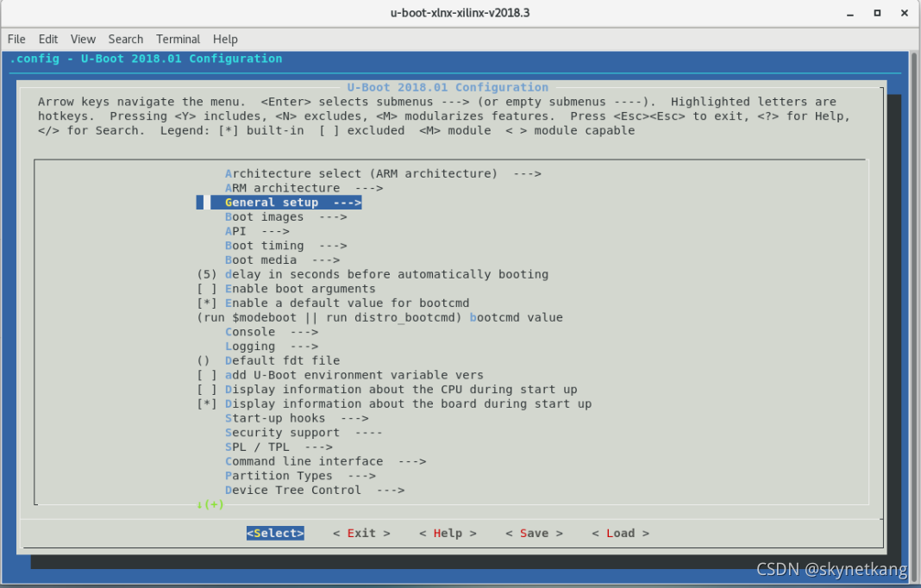Open the Search menu
The width and height of the screenshot is (921, 588).
[x=126, y=40]
